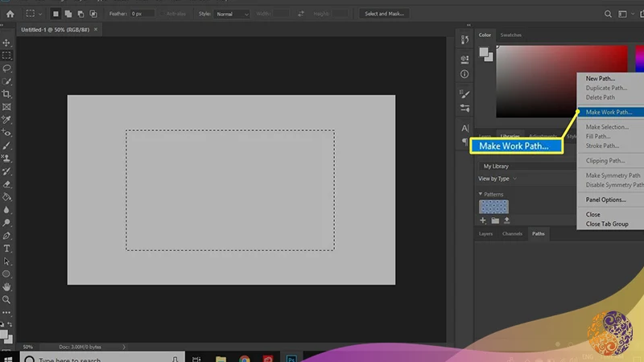
Task: Select the Move tool
Action: 7,43
